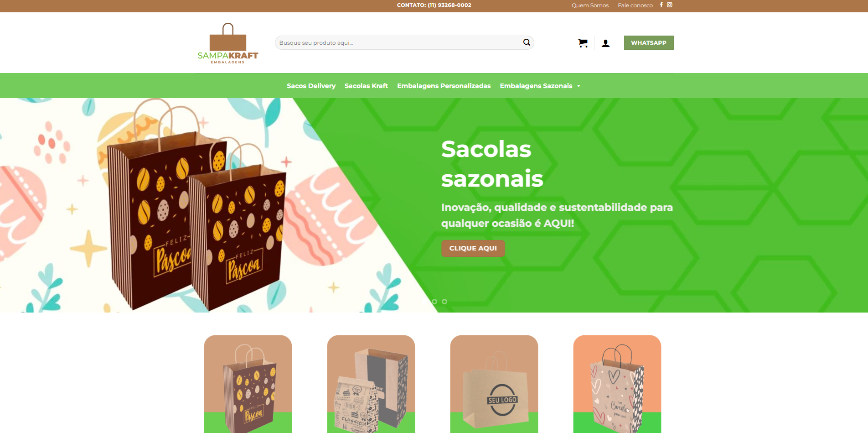
Task: Open Embalagens Sazonais menu
Action: (536, 86)
